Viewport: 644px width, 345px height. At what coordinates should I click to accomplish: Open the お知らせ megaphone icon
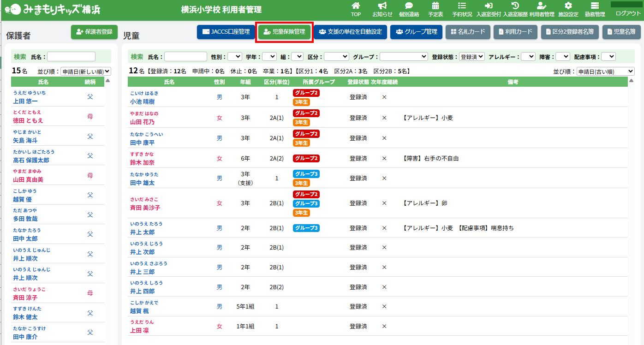(x=382, y=6)
